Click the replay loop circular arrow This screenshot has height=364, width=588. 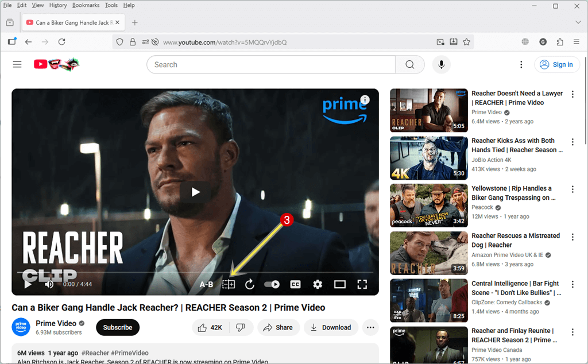(250, 285)
